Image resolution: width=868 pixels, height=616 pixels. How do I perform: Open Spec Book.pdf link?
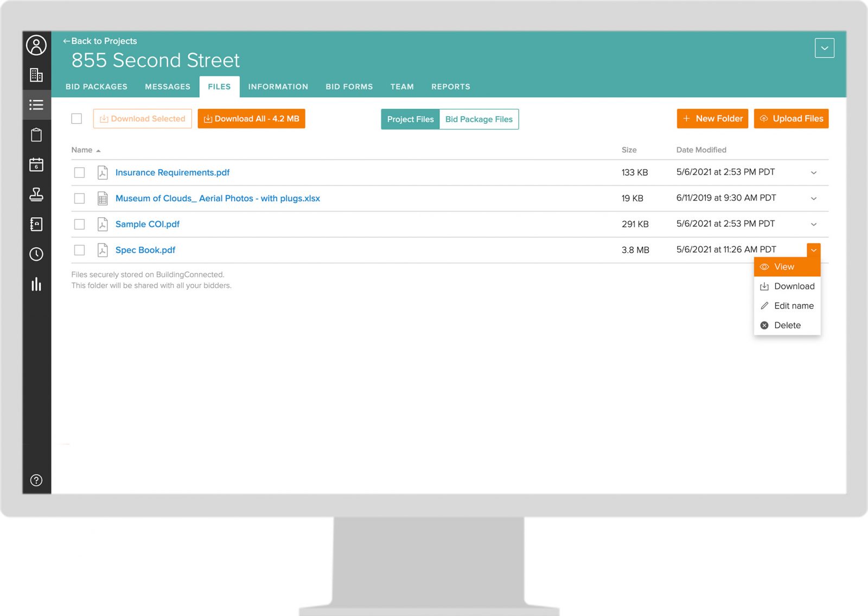pyautogui.click(x=145, y=250)
